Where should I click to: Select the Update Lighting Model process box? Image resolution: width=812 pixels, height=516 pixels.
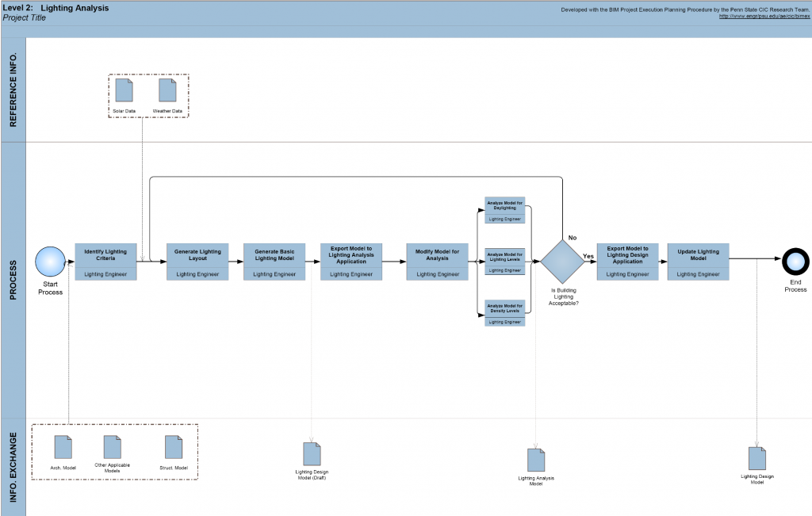click(x=698, y=261)
